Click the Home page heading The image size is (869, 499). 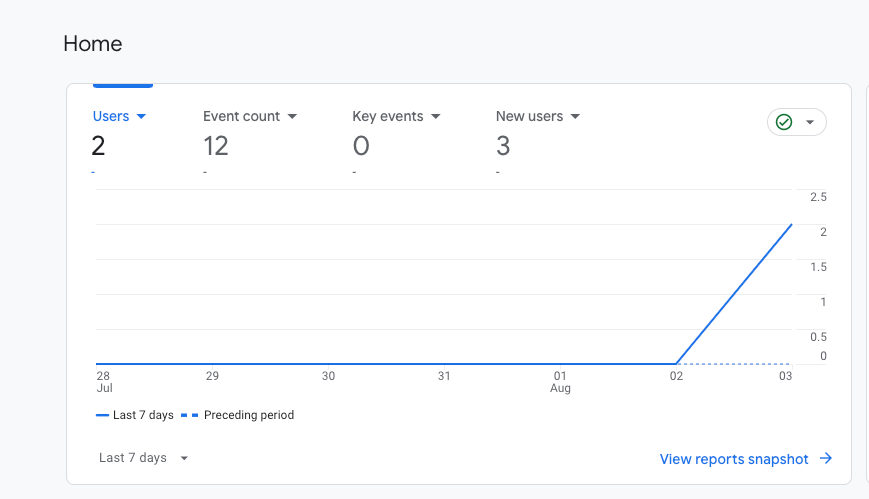coord(93,44)
